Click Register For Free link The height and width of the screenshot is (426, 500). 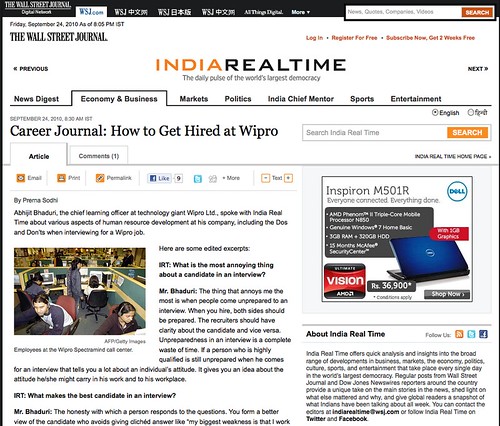[x=354, y=38]
